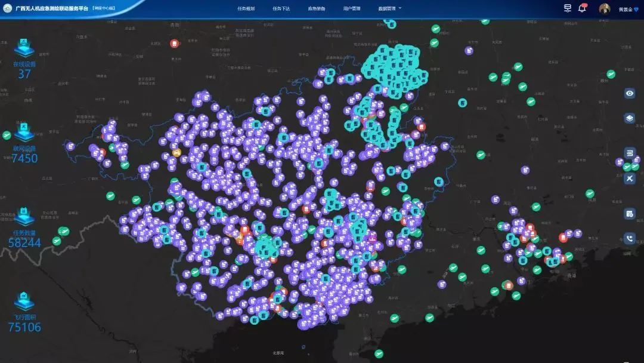The height and width of the screenshot is (363, 644).
Task: Toggle the eye visibility button on right toolbar
Action: point(630,93)
